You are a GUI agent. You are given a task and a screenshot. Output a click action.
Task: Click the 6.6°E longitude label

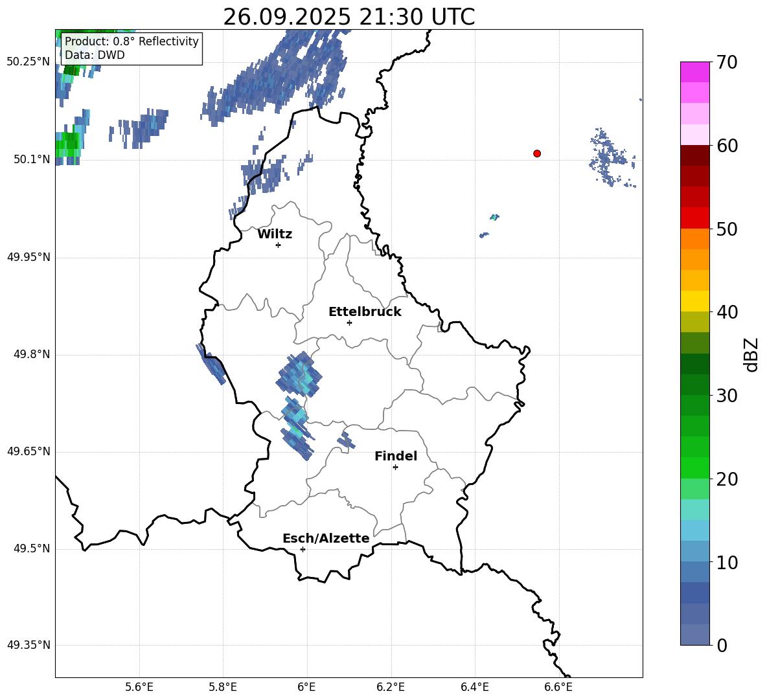pos(558,687)
